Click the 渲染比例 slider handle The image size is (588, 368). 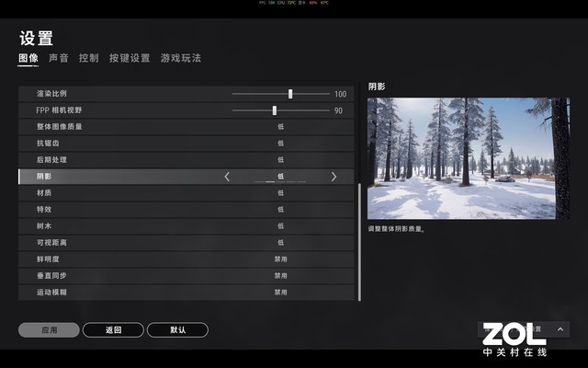pyautogui.click(x=290, y=94)
